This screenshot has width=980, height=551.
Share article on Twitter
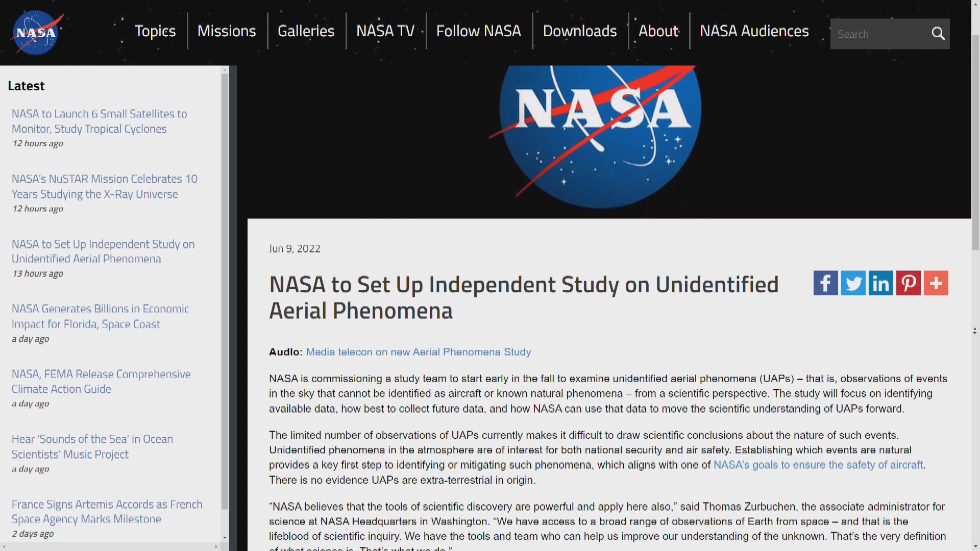[853, 283]
